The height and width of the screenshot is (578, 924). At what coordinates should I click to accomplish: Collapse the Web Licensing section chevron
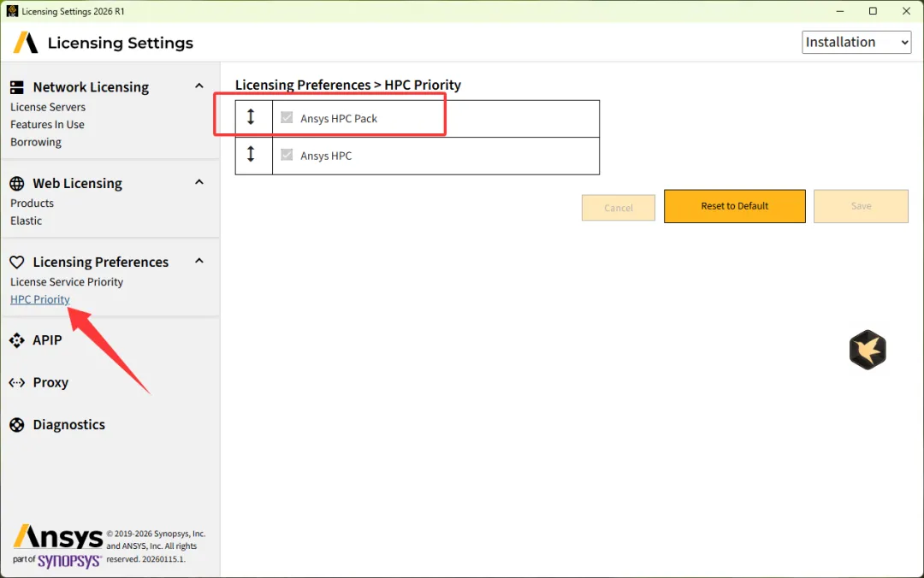(199, 182)
